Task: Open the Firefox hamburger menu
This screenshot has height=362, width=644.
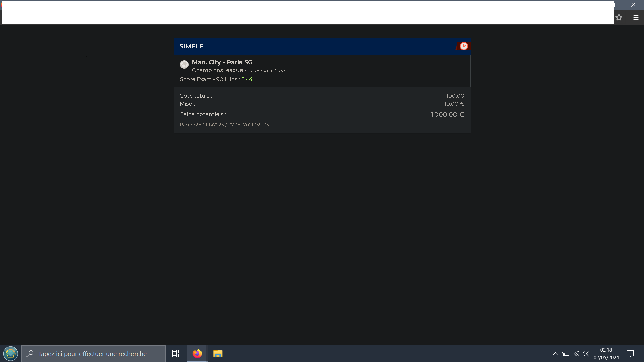Action: [x=636, y=17]
